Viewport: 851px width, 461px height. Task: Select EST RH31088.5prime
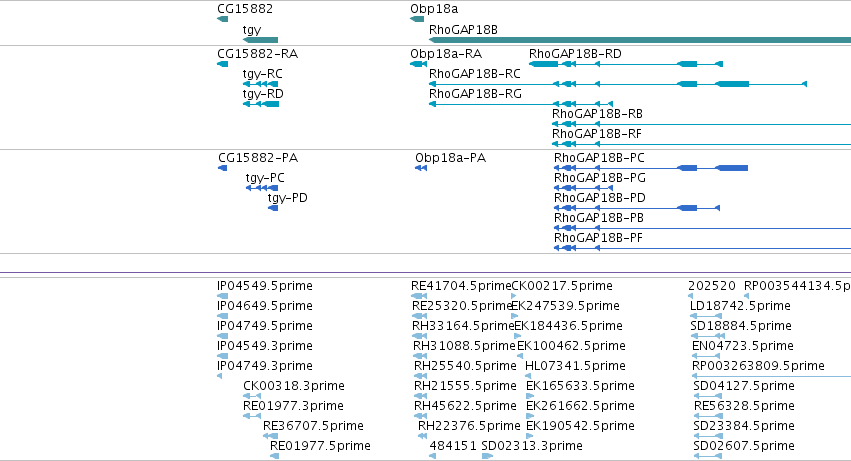464,346
